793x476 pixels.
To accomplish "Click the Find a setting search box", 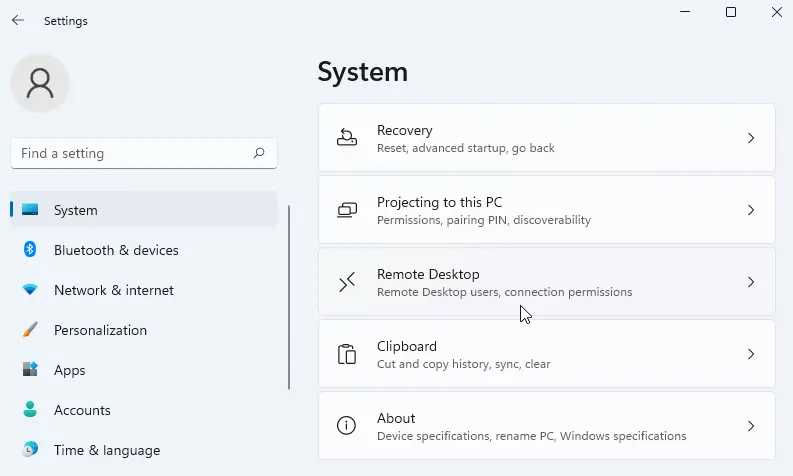I will tap(144, 153).
